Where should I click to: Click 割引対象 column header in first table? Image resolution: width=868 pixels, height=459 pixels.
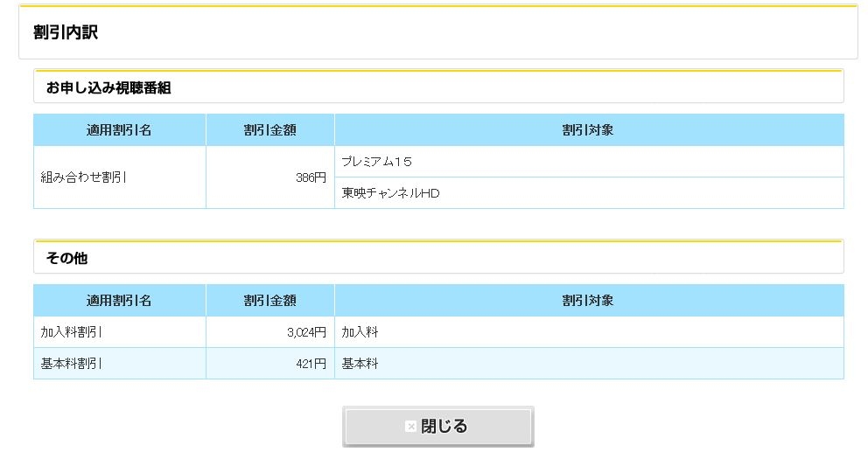[x=588, y=130]
